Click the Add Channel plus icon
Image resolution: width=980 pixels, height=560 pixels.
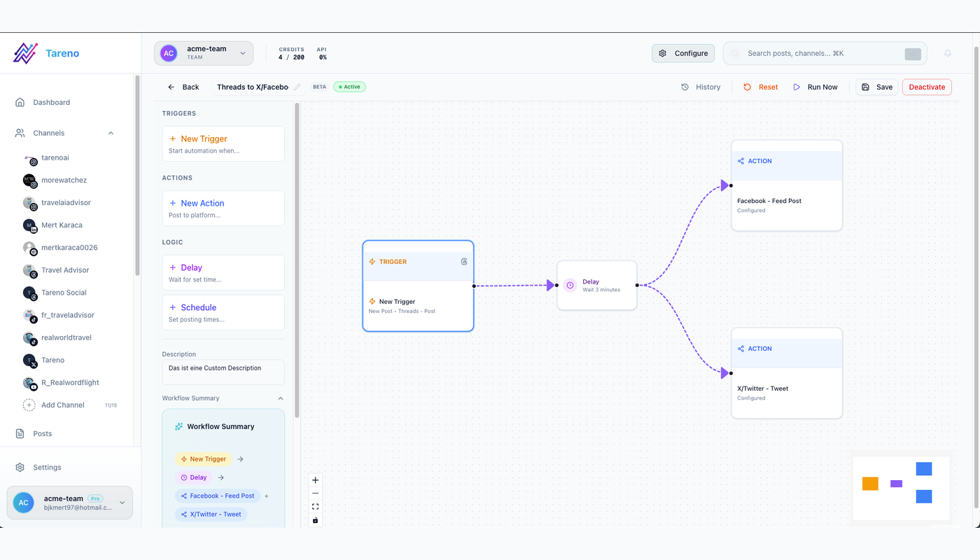[x=29, y=405]
